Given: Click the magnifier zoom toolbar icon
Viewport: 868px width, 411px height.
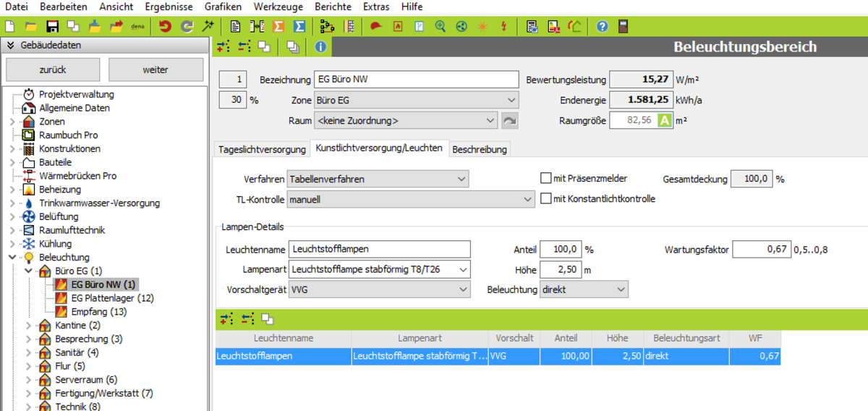Looking at the screenshot, I should 440,27.
